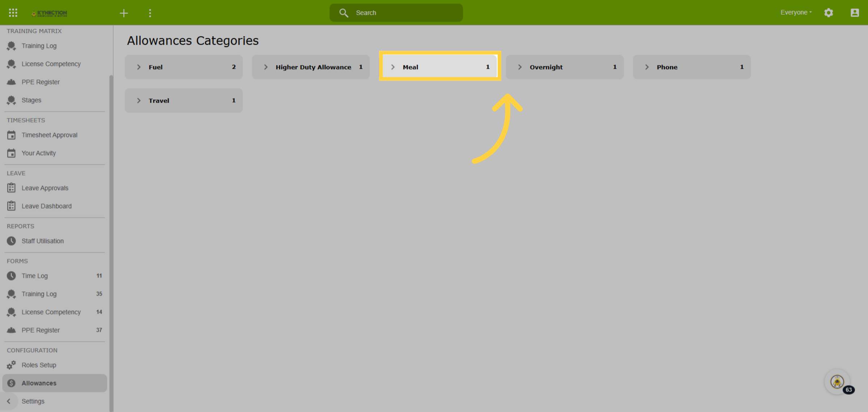Click Training Log badge icon under Forms

pos(11,294)
